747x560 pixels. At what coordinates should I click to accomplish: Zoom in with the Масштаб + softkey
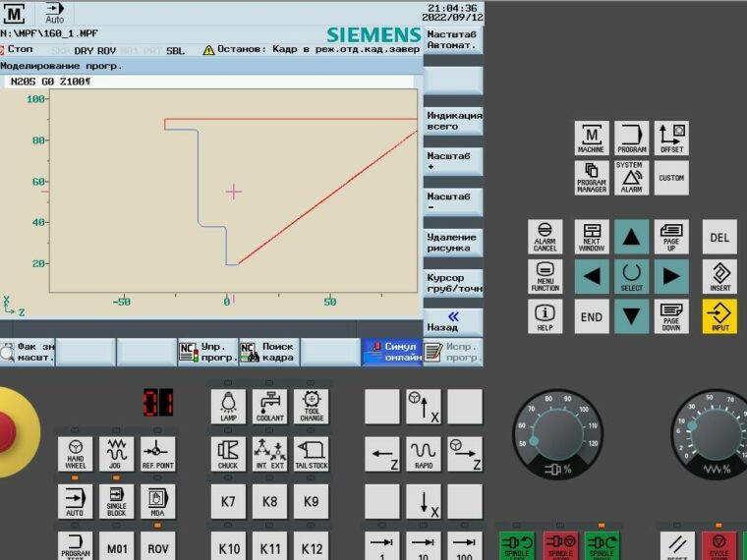(x=453, y=161)
